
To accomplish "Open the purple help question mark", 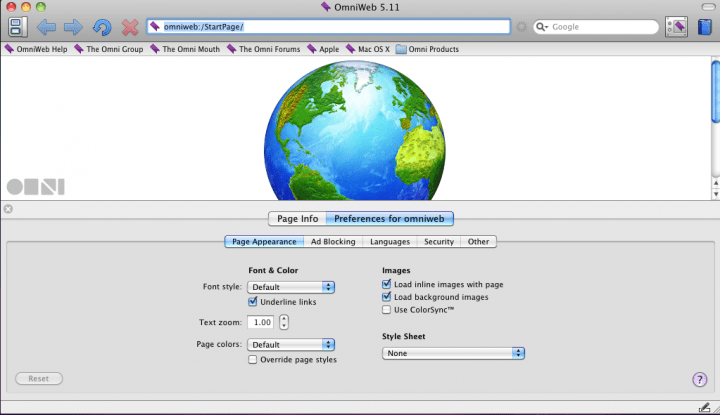I will coord(700,379).
